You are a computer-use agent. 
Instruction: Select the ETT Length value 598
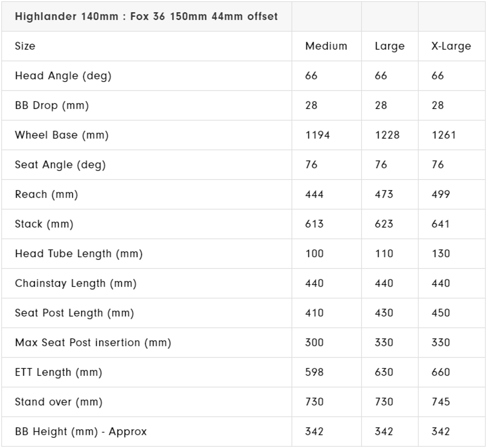314,372
